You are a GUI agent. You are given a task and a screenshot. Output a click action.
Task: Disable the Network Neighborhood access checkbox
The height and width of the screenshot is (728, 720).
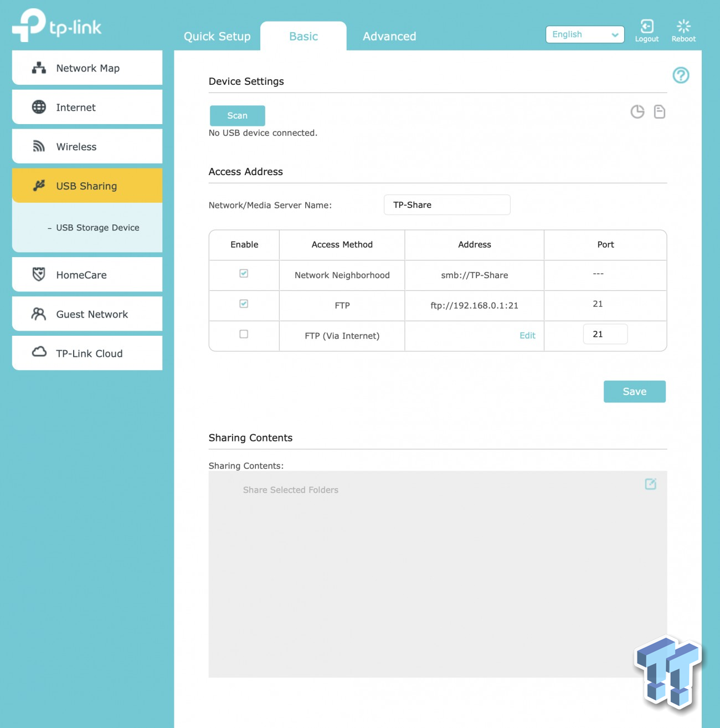click(x=244, y=274)
